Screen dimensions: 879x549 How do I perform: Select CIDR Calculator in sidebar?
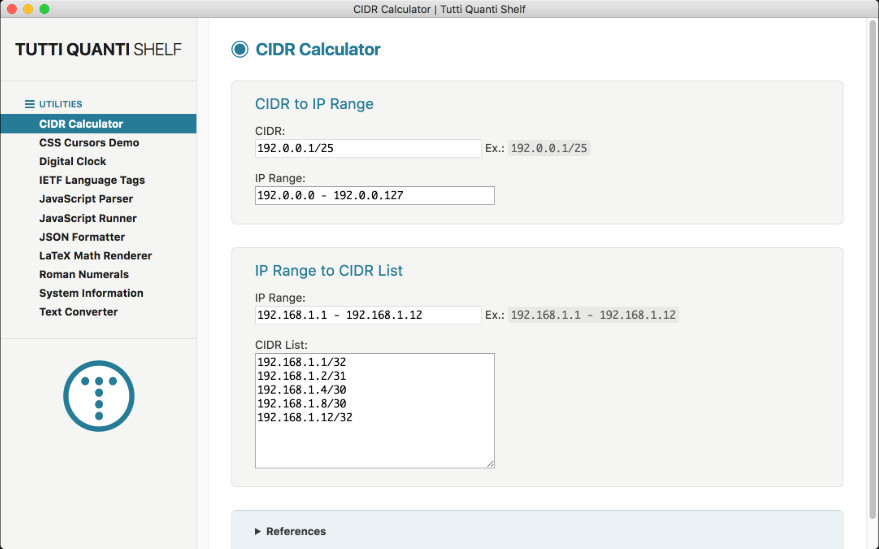tap(99, 124)
